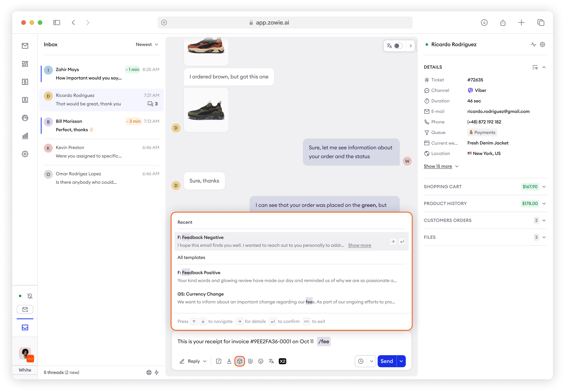
Task: Open the emoji picker icon
Action: (x=261, y=361)
